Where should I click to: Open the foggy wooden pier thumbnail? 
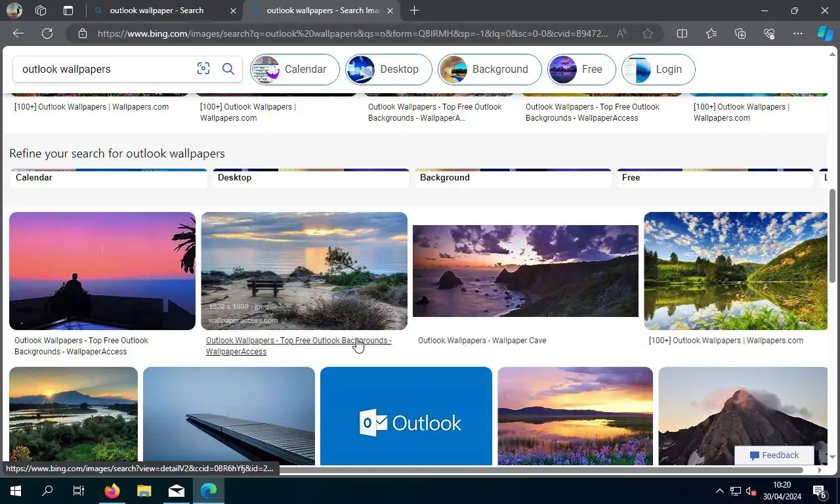click(x=229, y=415)
